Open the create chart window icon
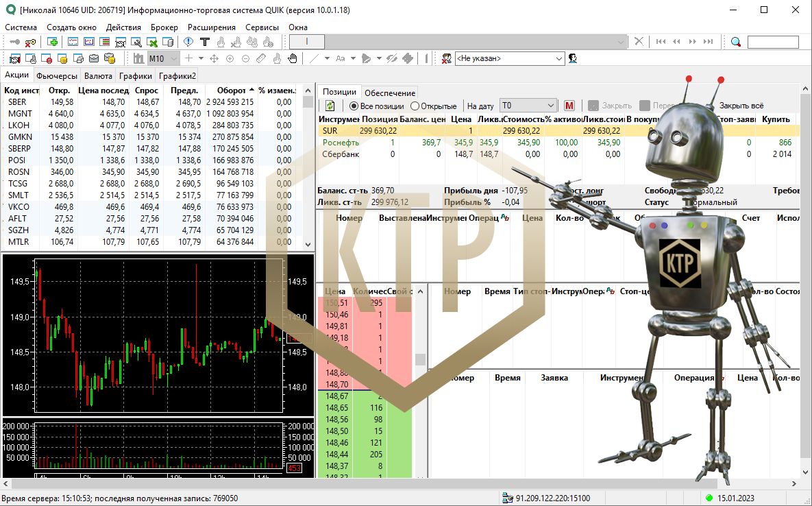812x506 pixels. (73, 42)
